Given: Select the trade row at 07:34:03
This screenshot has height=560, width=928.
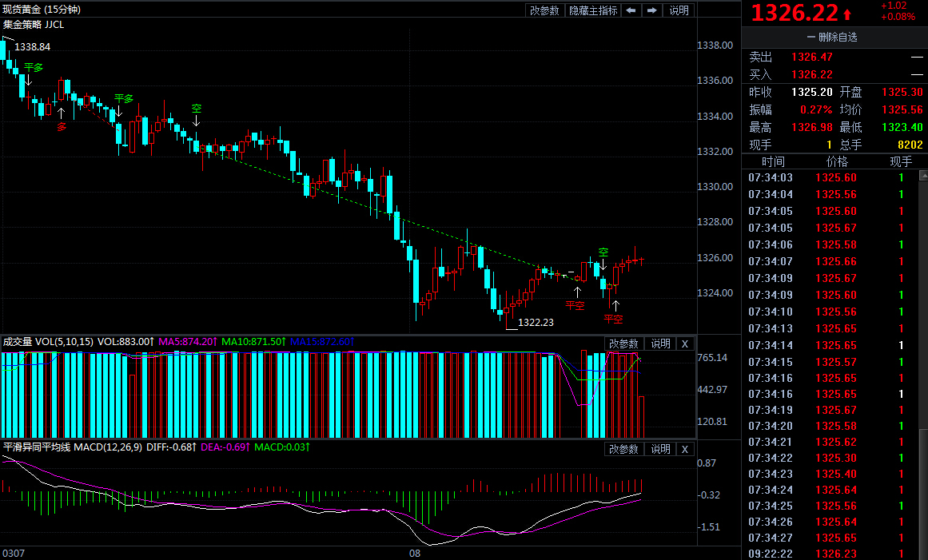Looking at the screenshot, I should (830, 177).
